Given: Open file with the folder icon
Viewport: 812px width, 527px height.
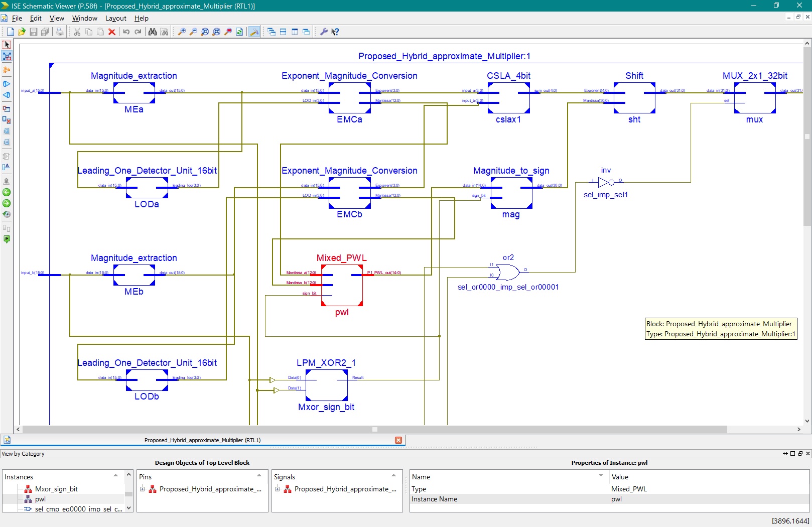Looking at the screenshot, I should tap(22, 32).
